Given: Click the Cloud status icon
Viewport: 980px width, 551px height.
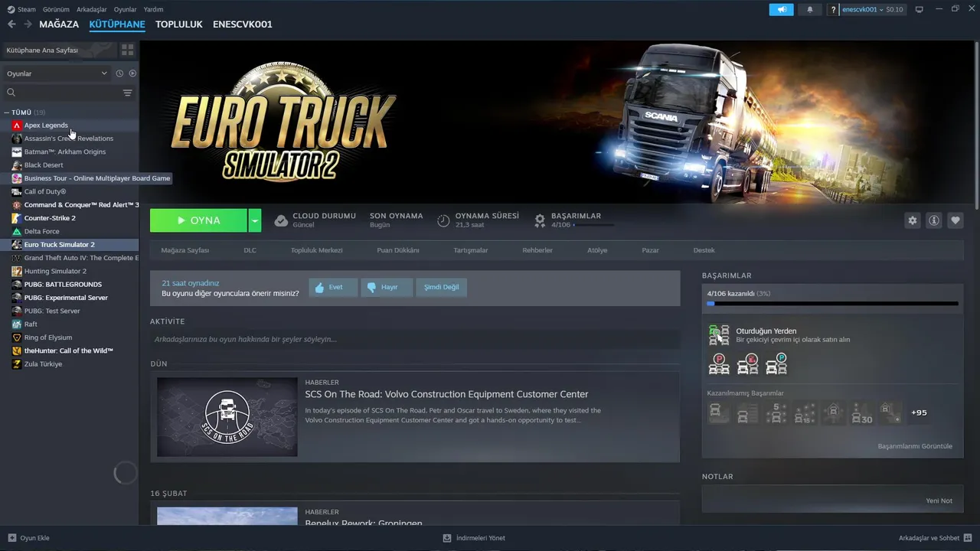Looking at the screenshot, I should coord(281,220).
